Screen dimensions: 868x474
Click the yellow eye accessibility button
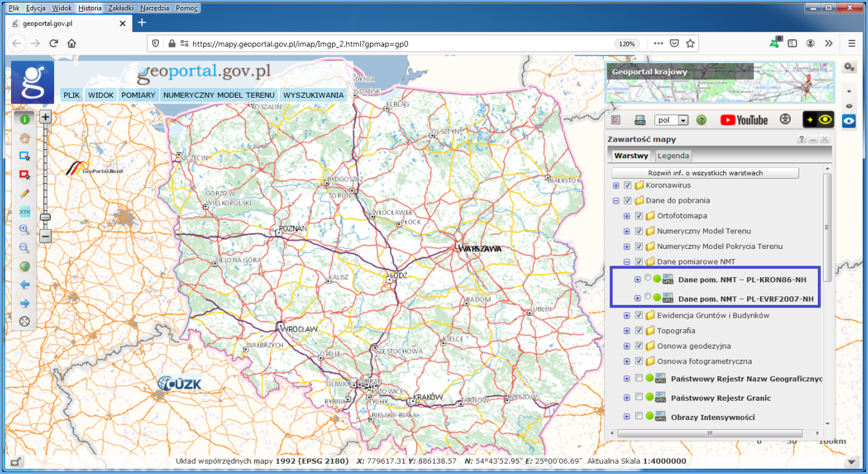coord(818,120)
